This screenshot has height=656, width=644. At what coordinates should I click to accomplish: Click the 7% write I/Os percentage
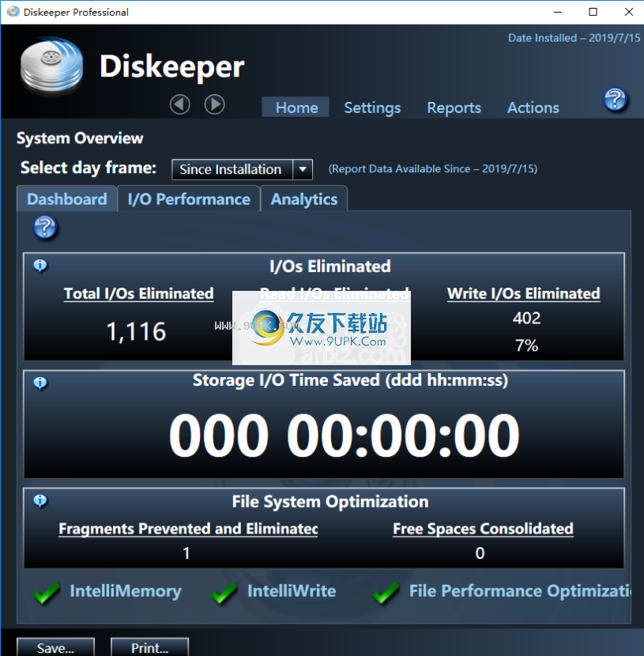526,345
